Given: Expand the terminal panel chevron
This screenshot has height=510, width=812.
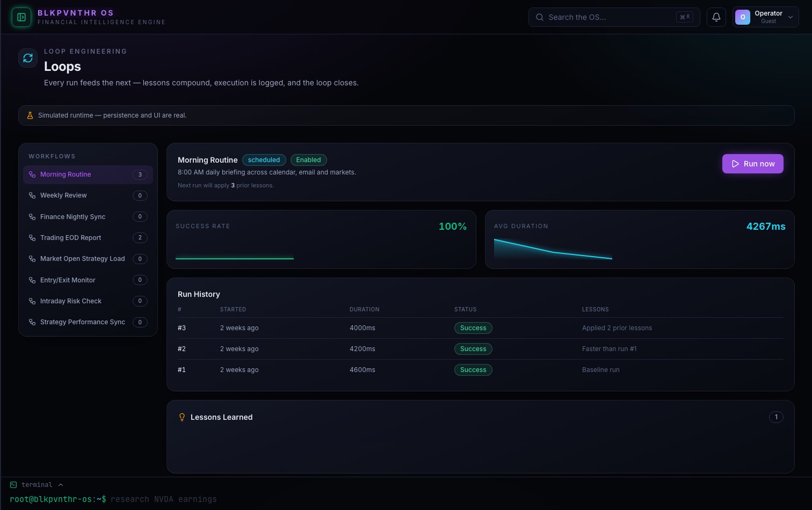Looking at the screenshot, I should [61, 485].
